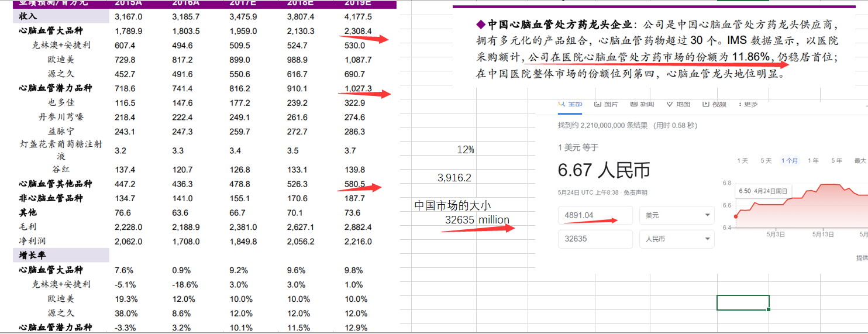The width and height of the screenshot is (868, 334).
Task: Click the 6.50 4月24日周日 chart tooltip
Action: point(762,191)
